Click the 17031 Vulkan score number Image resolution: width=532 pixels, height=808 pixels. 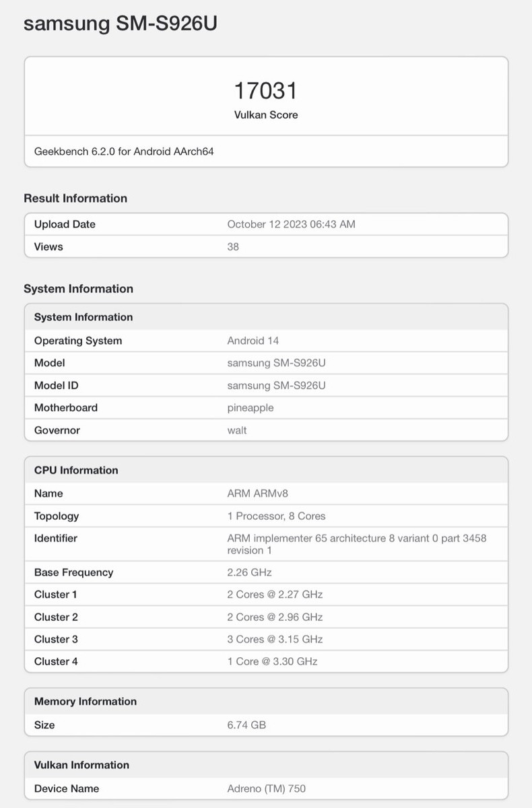point(266,91)
